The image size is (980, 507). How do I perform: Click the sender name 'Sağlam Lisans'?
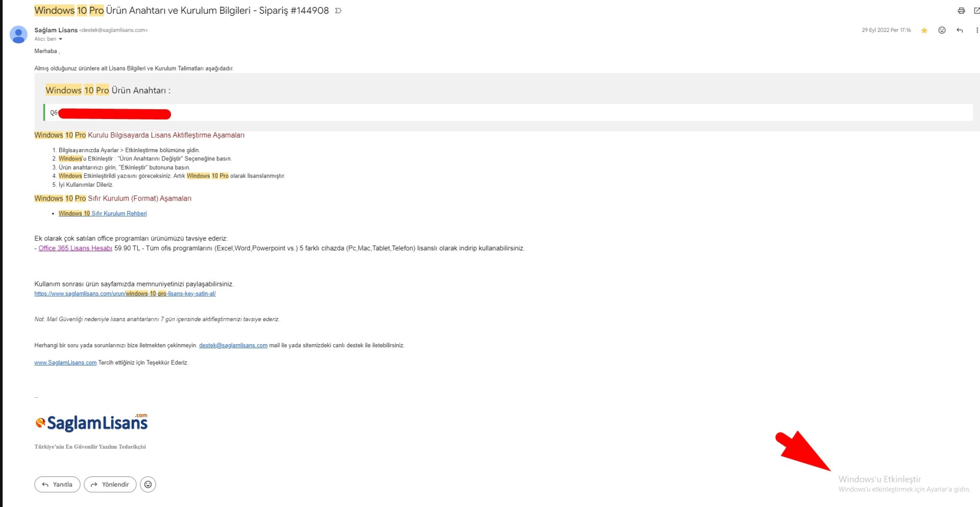point(56,30)
